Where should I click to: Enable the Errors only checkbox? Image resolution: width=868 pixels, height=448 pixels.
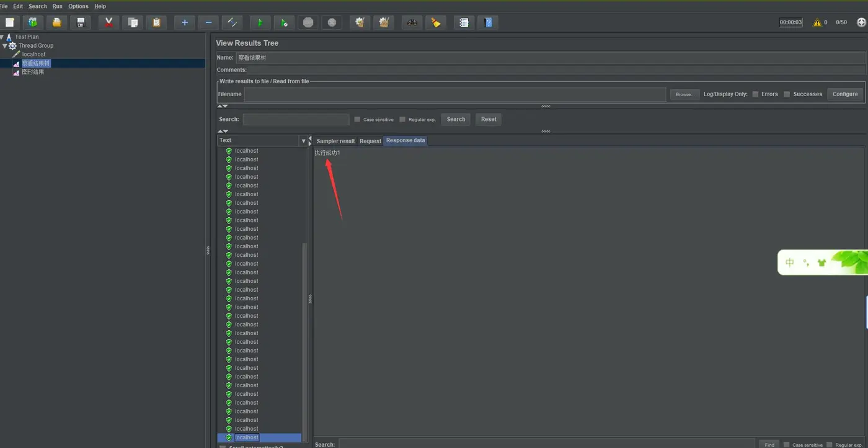(x=755, y=94)
